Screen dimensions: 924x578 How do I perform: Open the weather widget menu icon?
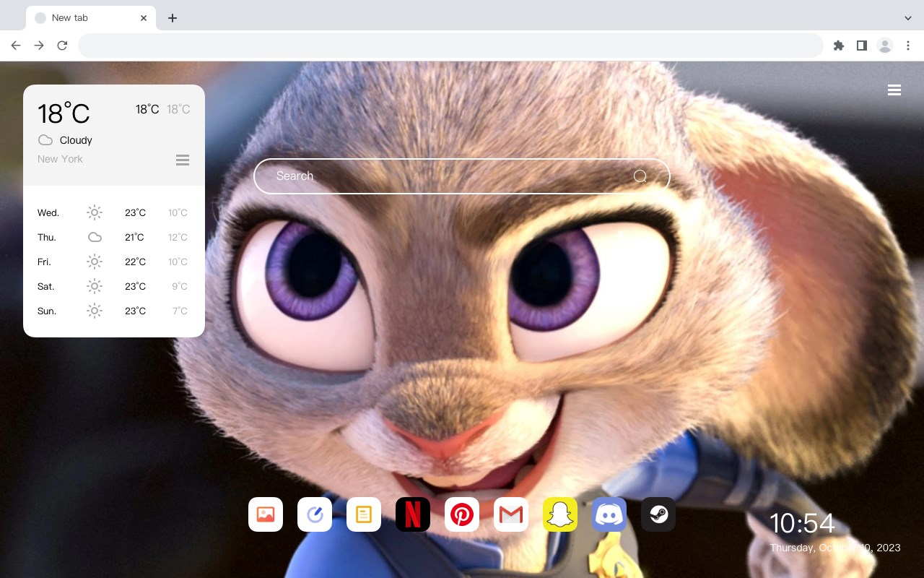click(x=183, y=160)
